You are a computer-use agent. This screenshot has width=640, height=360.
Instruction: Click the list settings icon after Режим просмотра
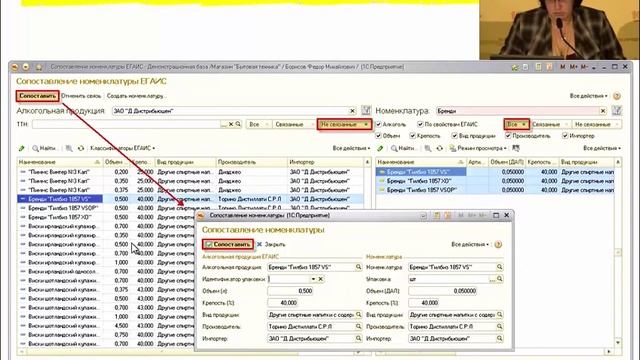tap(516, 148)
